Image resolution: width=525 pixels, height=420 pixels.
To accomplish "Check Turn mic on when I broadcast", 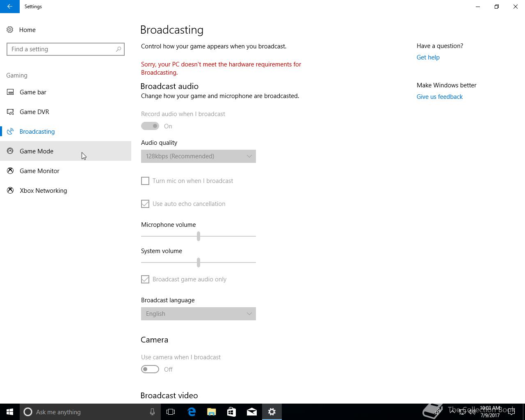I will tap(145, 181).
